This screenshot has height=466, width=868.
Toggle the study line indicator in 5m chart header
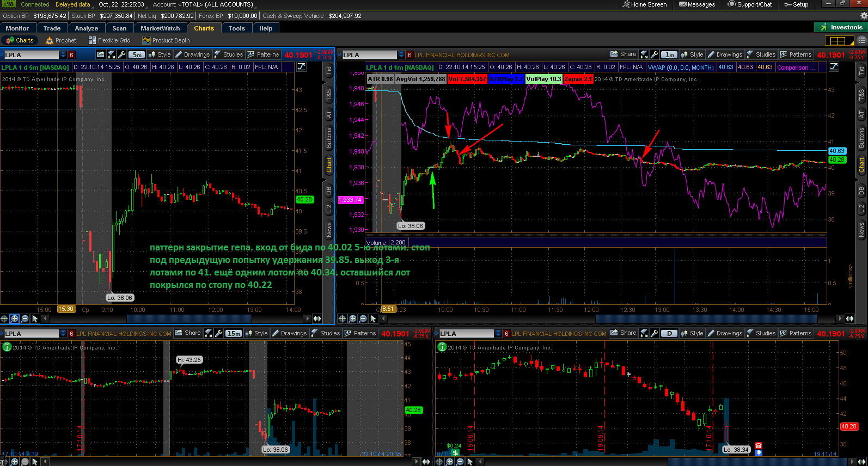[x=301, y=67]
